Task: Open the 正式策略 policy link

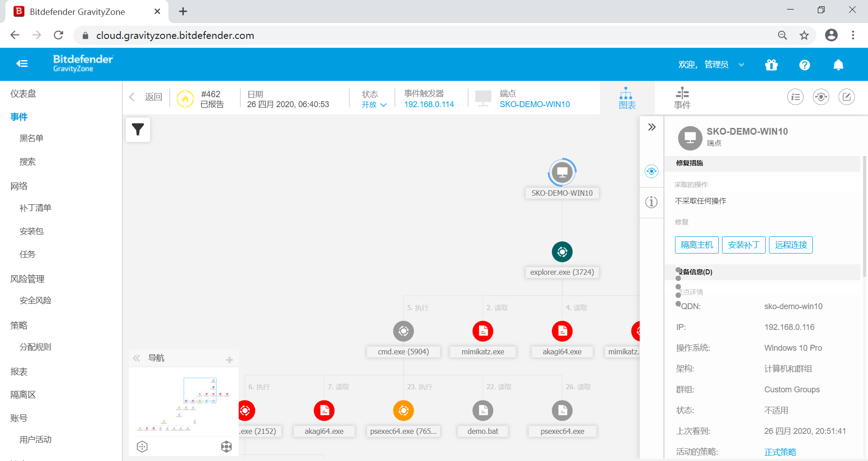Action: [x=780, y=452]
